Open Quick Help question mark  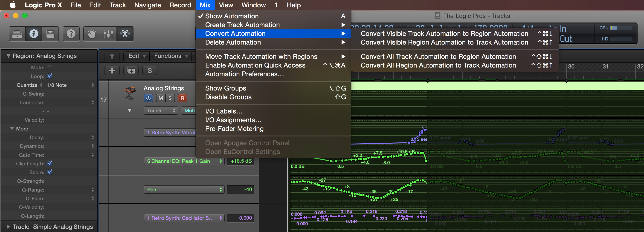click(71, 34)
